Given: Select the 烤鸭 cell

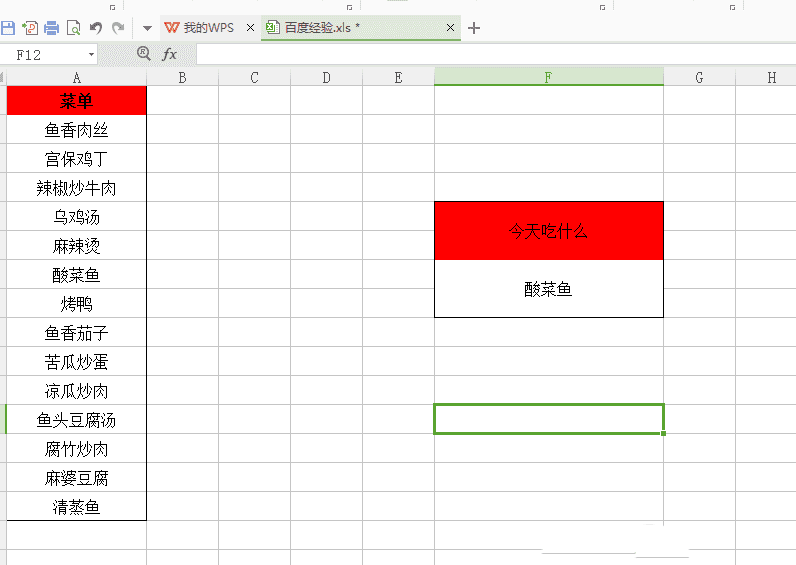Looking at the screenshot, I should click(x=76, y=304).
